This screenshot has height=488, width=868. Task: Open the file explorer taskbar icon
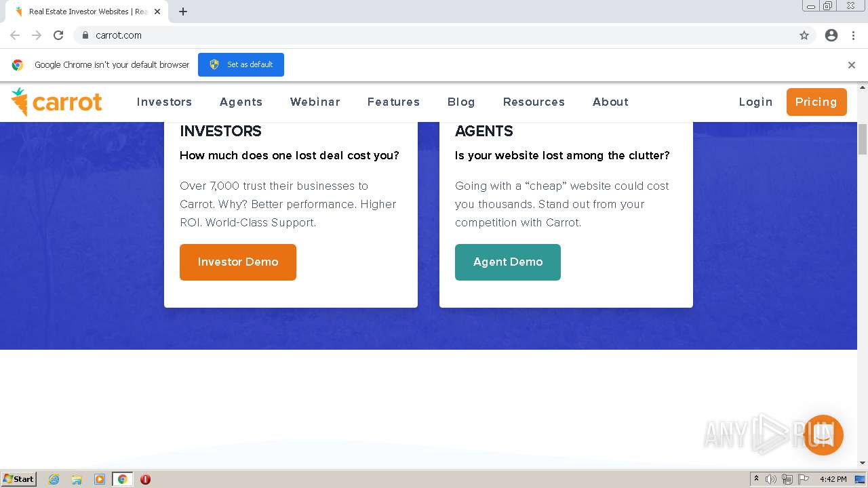pyautogui.click(x=77, y=479)
